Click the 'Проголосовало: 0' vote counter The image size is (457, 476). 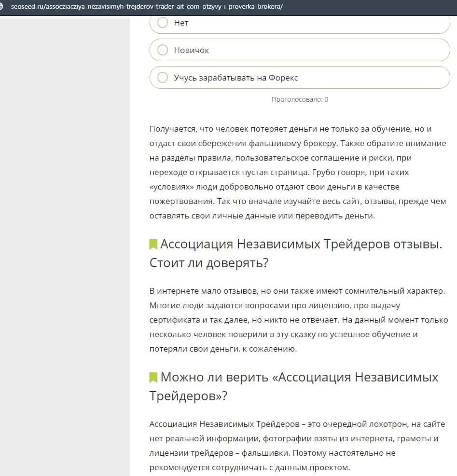point(300,99)
